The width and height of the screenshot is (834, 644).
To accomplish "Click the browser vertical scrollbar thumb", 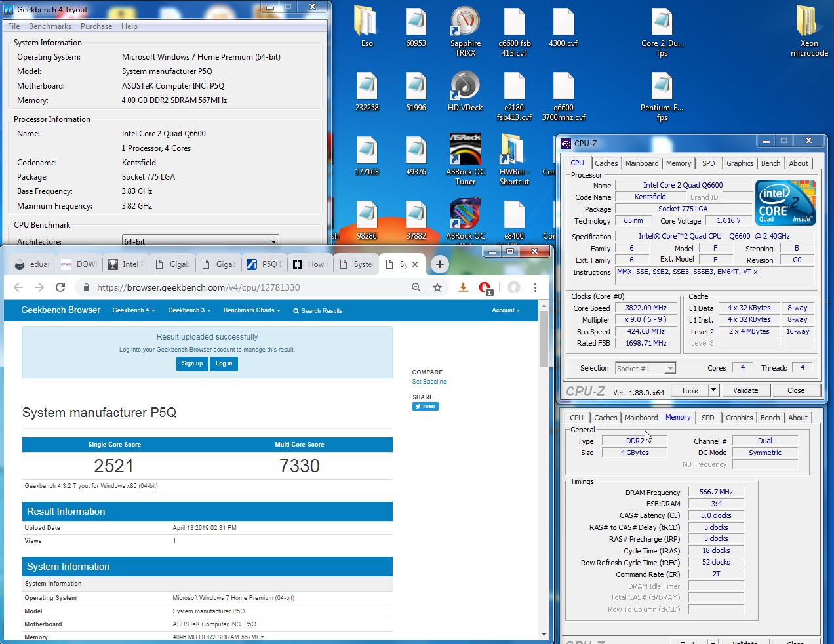I will 544,338.
